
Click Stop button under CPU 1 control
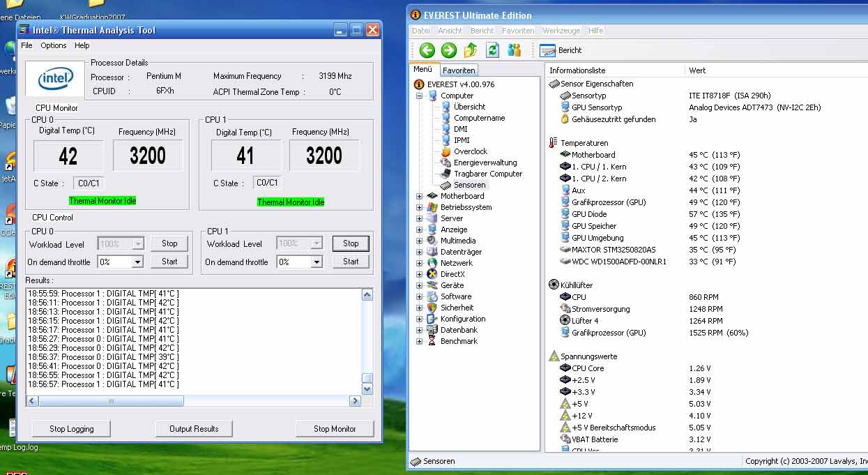pos(351,243)
